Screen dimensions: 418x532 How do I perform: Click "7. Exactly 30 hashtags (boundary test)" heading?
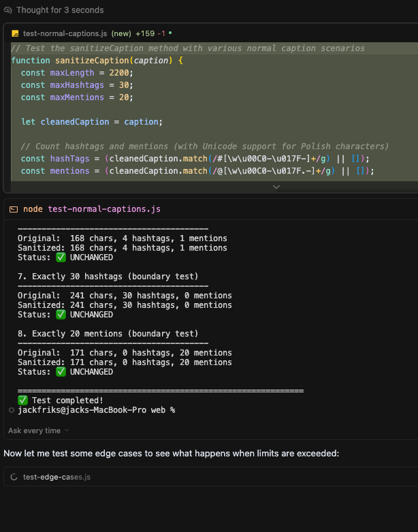pyautogui.click(x=108, y=277)
